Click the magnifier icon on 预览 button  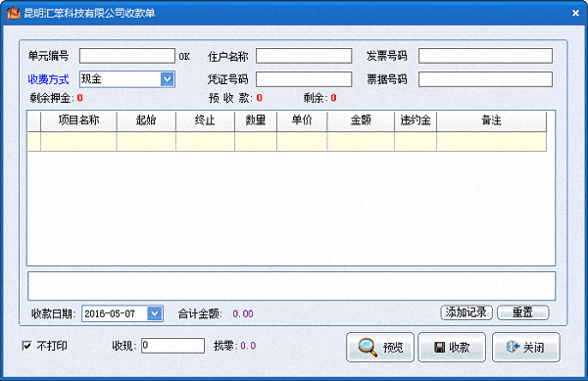point(367,347)
